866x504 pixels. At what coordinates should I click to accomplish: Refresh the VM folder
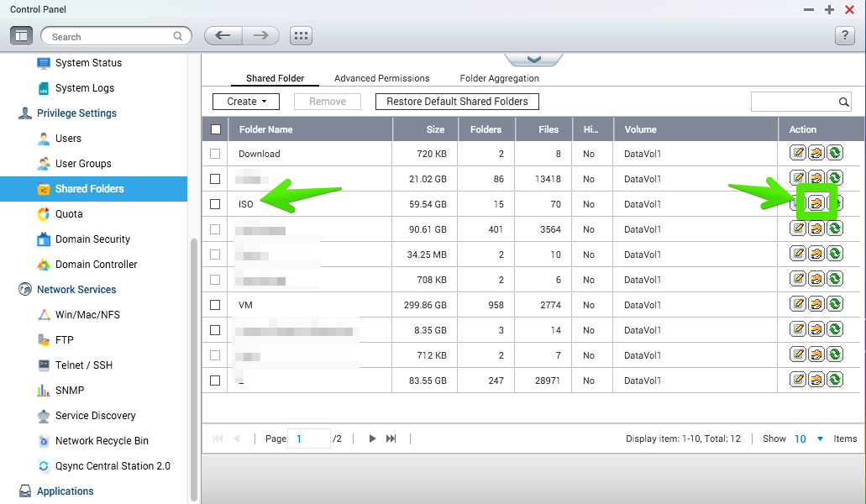point(835,303)
